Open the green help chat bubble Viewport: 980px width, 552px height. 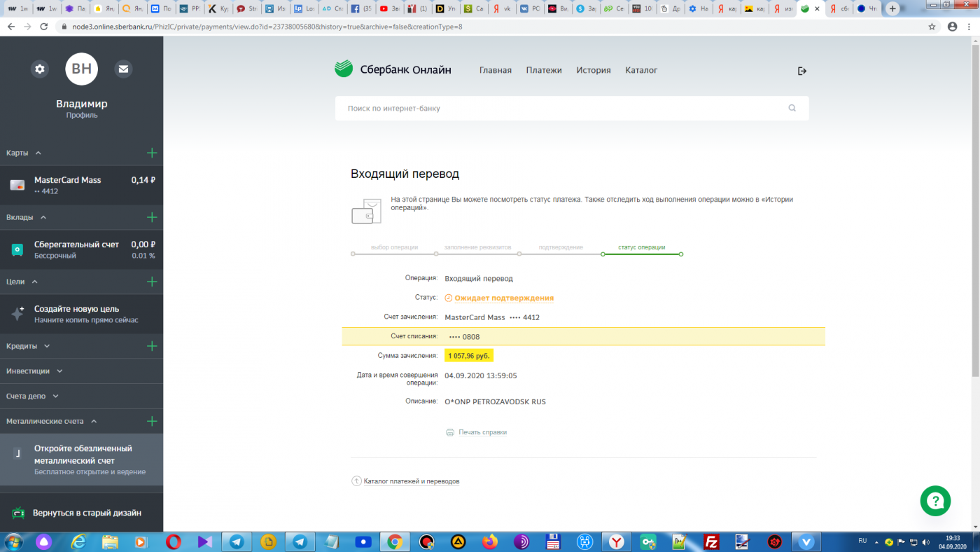coord(935,501)
